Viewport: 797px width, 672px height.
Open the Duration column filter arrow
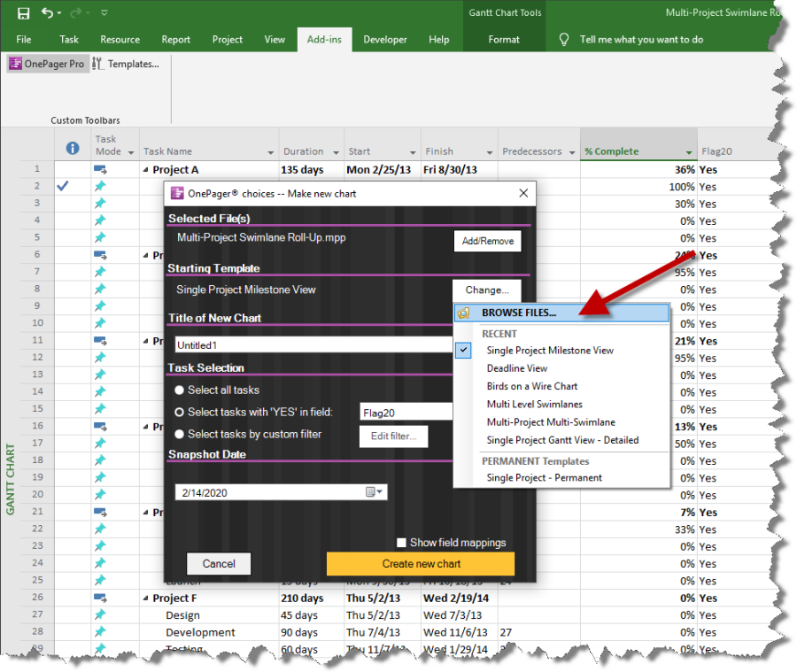(x=336, y=152)
